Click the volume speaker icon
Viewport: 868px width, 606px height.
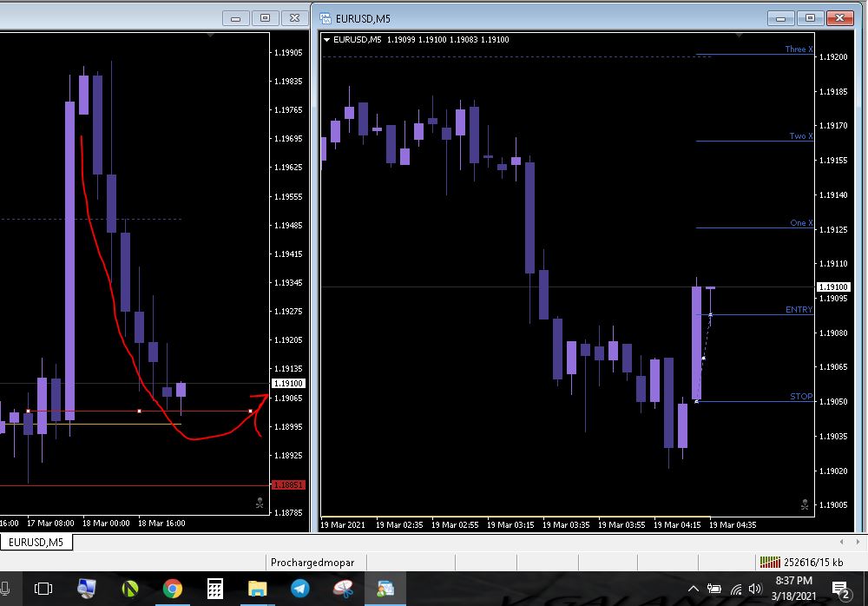tap(755, 589)
